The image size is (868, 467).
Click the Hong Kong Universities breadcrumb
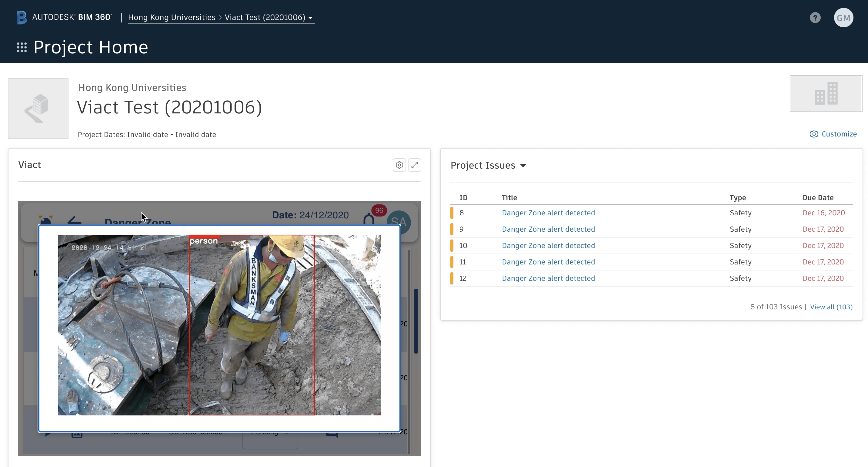[172, 17]
